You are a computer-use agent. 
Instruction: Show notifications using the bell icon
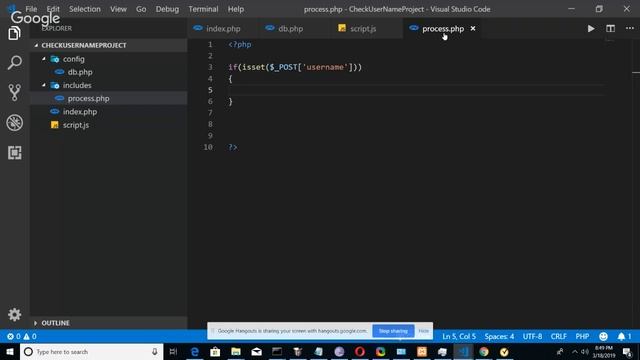coord(624,336)
